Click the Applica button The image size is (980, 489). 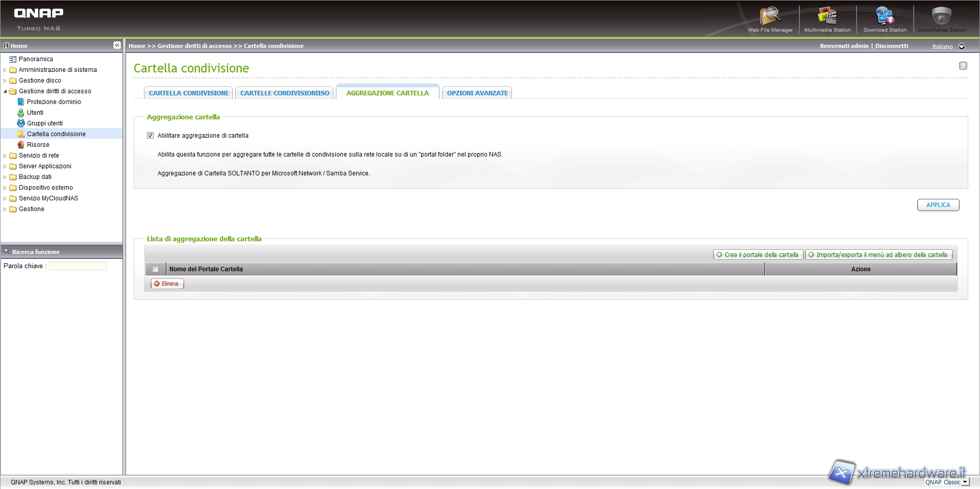coord(938,205)
